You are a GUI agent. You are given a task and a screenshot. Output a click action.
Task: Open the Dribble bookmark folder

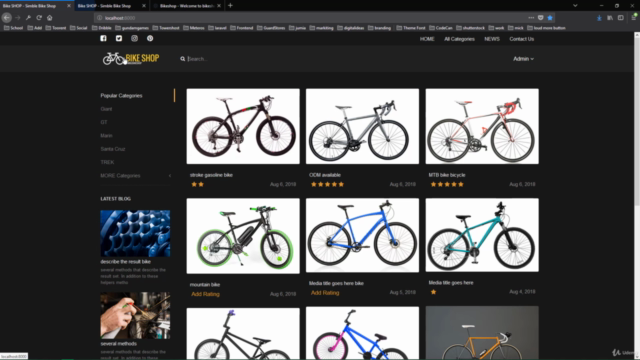click(x=102, y=28)
